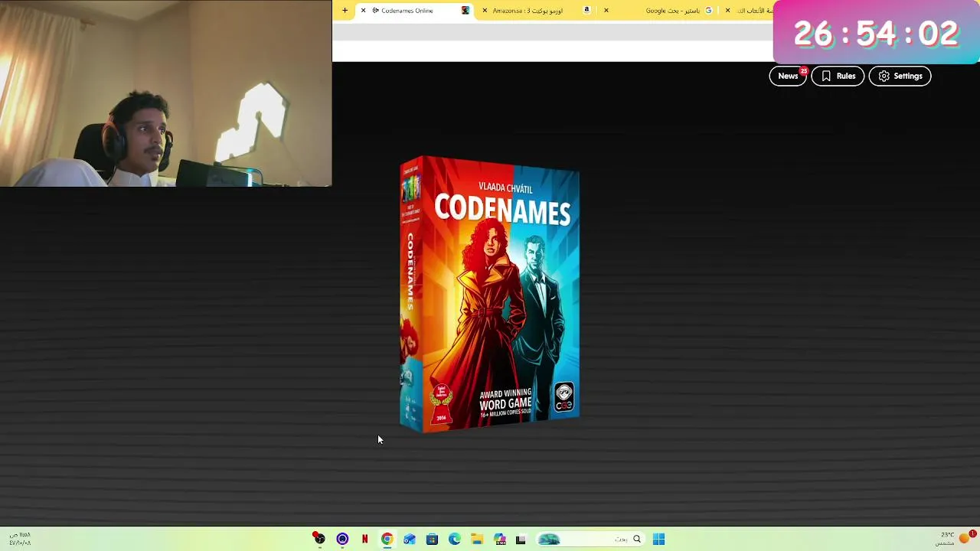Switch to the Codenames Online tab
The image size is (980, 551).
(x=413, y=10)
